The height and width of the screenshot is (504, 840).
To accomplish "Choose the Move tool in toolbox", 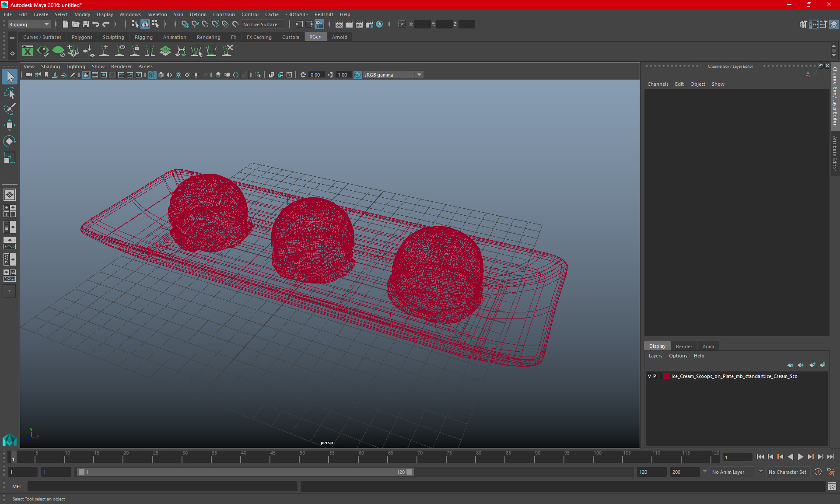I will (x=9, y=125).
